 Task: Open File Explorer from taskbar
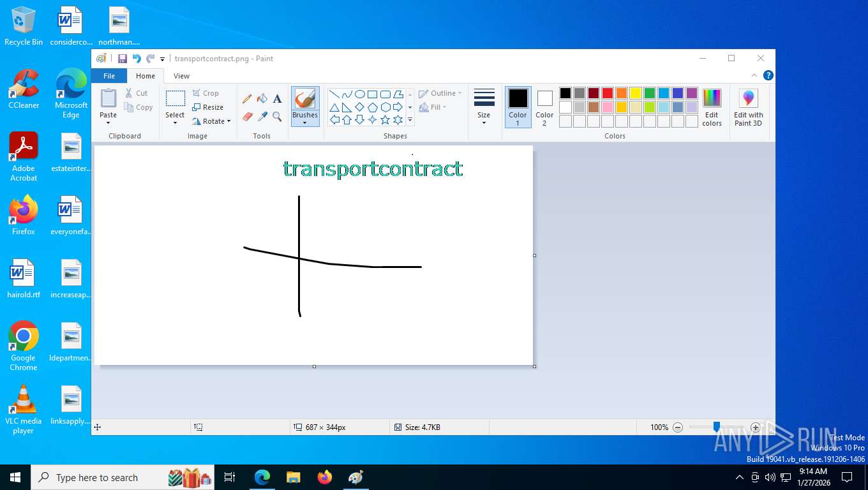click(x=294, y=477)
